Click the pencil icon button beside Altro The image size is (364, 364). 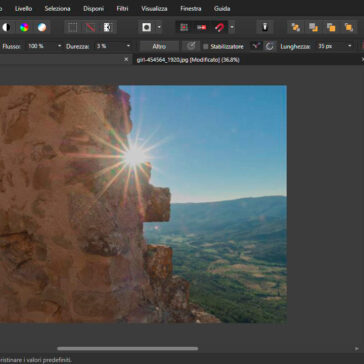[191, 46]
